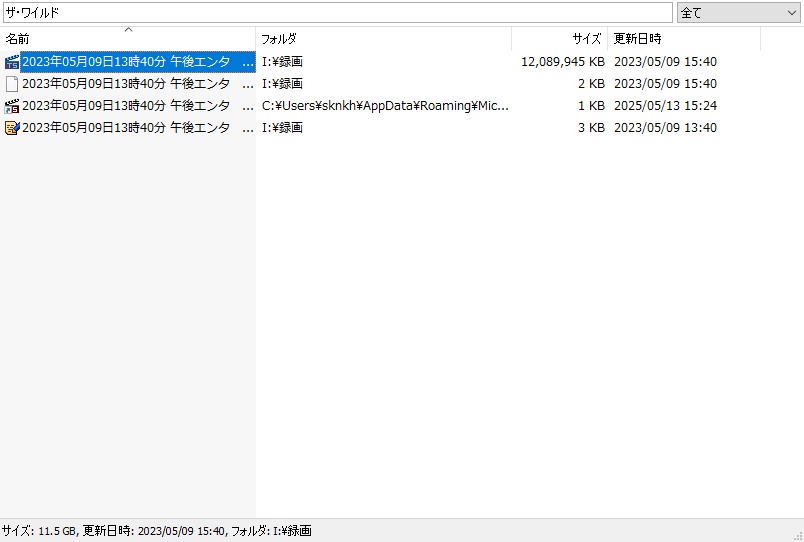This screenshot has width=804, height=542.
Task: Click the 1 KB size cell
Action: 591,106
